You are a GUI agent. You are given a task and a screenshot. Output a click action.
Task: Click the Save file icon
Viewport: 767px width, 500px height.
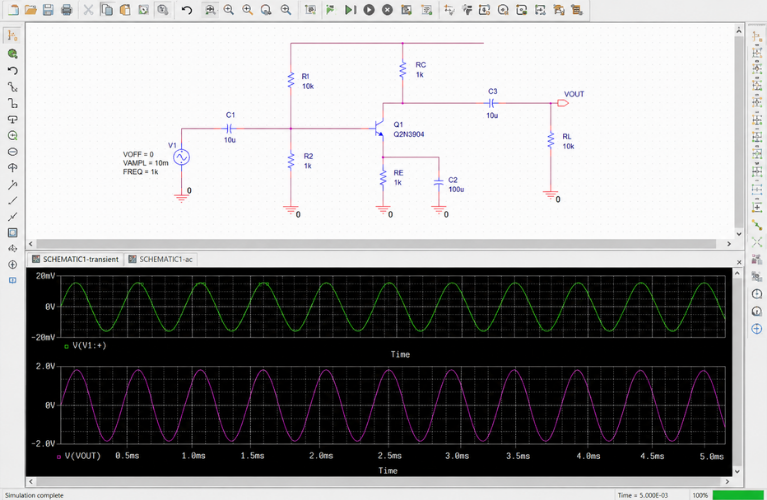pos(48,10)
